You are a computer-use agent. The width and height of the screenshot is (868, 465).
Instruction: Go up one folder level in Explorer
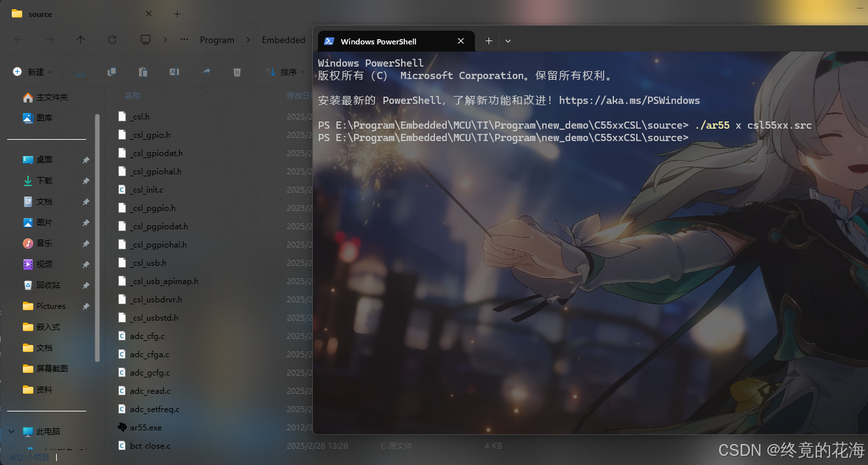pos(81,40)
